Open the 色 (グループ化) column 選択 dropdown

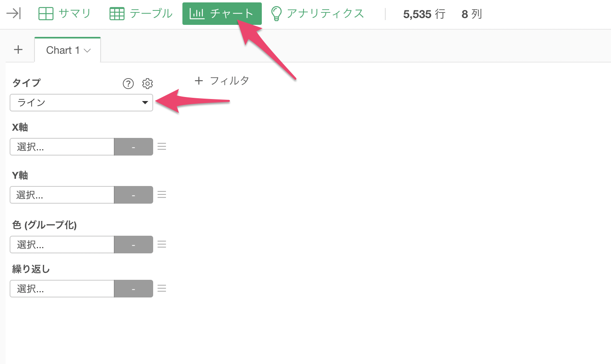(x=62, y=245)
